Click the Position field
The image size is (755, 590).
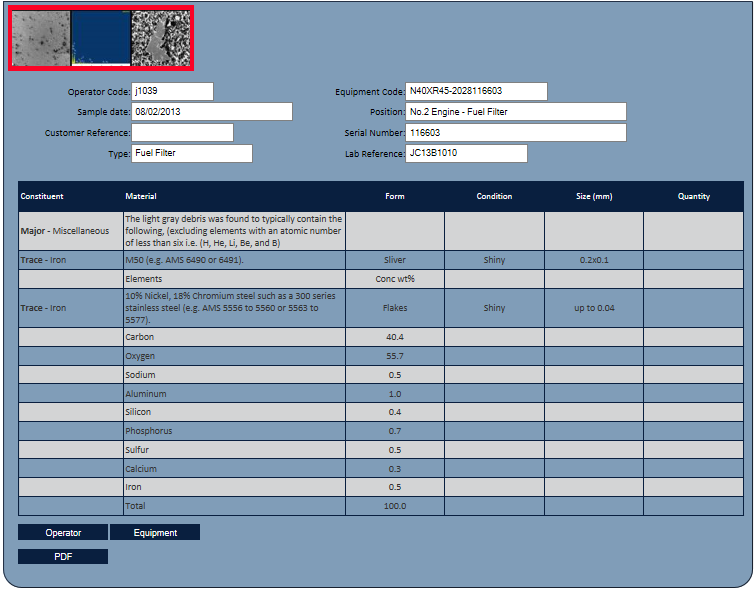516,112
